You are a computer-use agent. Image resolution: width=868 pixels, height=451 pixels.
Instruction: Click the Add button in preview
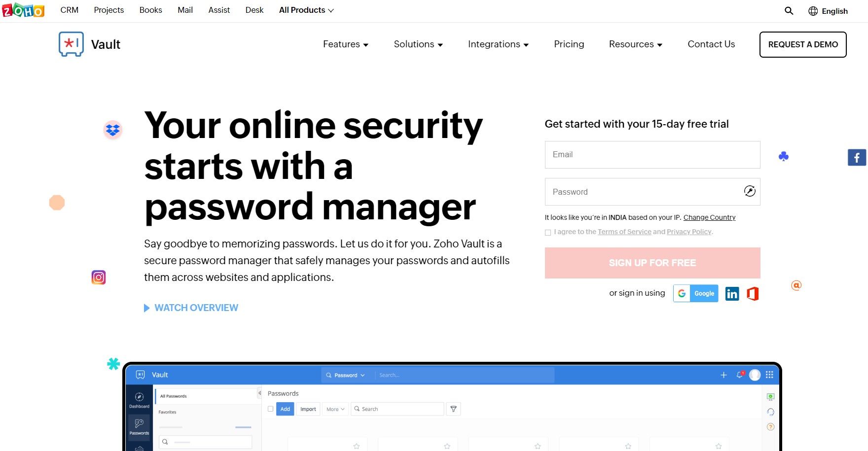[x=285, y=409]
